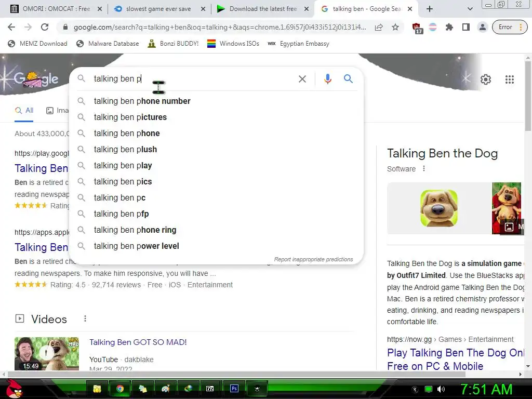
Task: Open Photoshop from the taskbar
Action: coord(234,389)
